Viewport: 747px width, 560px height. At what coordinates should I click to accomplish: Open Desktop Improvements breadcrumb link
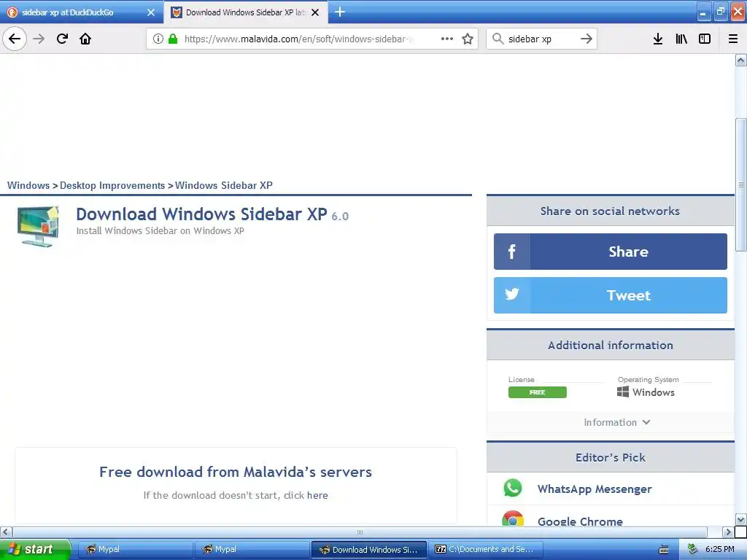tap(112, 185)
